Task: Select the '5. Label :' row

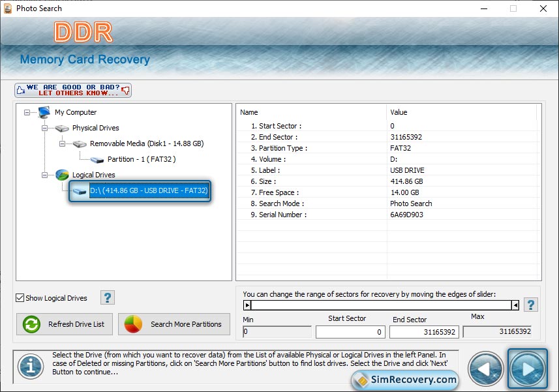Action: [389, 170]
